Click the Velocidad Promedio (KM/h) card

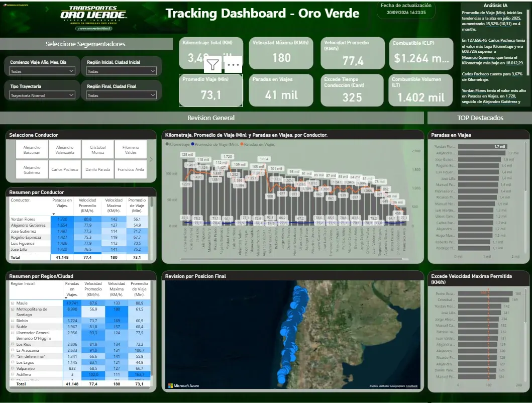pyautogui.click(x=353, y=53)
